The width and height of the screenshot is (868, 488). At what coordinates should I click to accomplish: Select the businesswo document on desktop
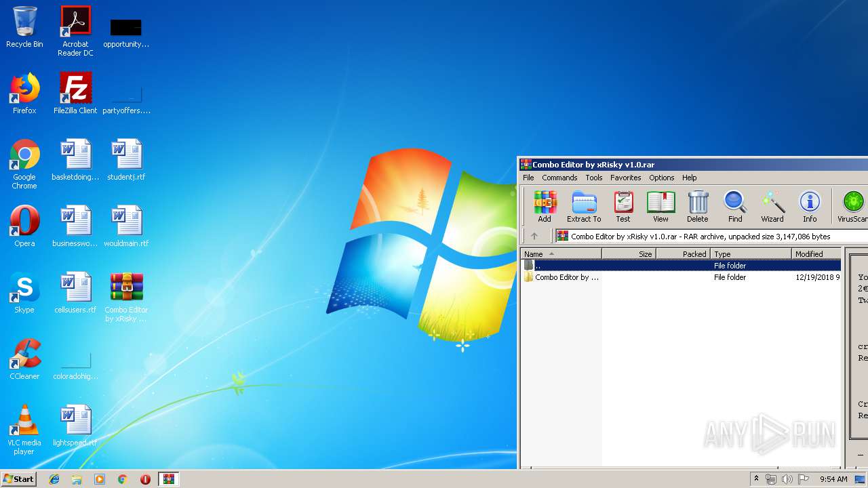pos(75,226)
